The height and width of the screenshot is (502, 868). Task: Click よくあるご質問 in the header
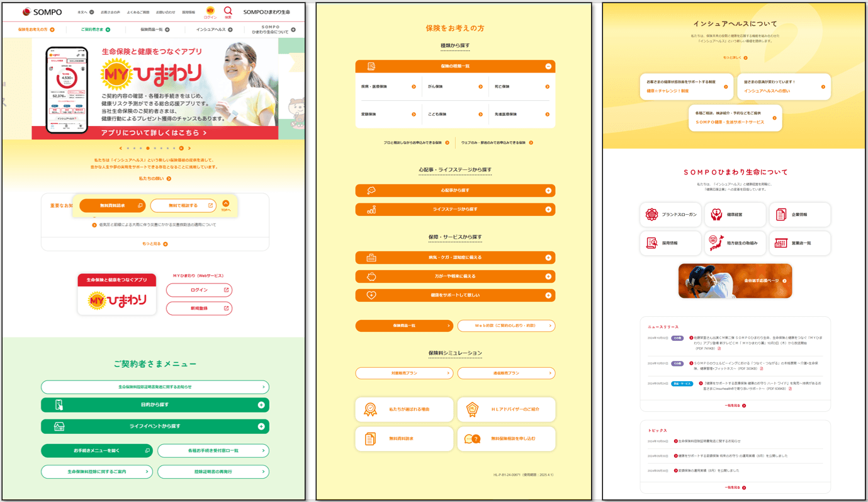(138, 12)
